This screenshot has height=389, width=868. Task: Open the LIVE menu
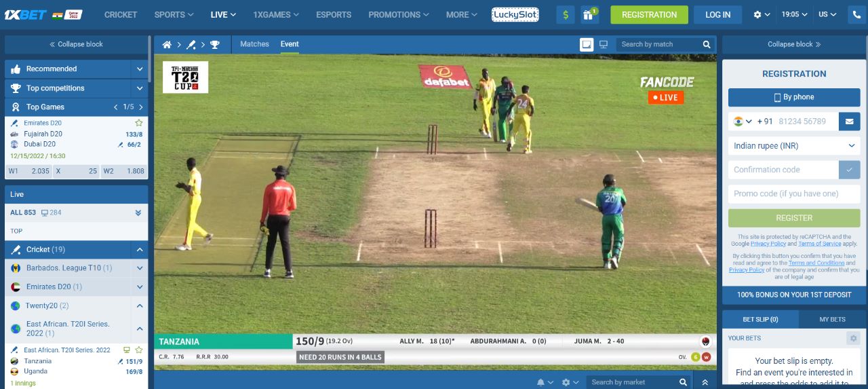223,14
